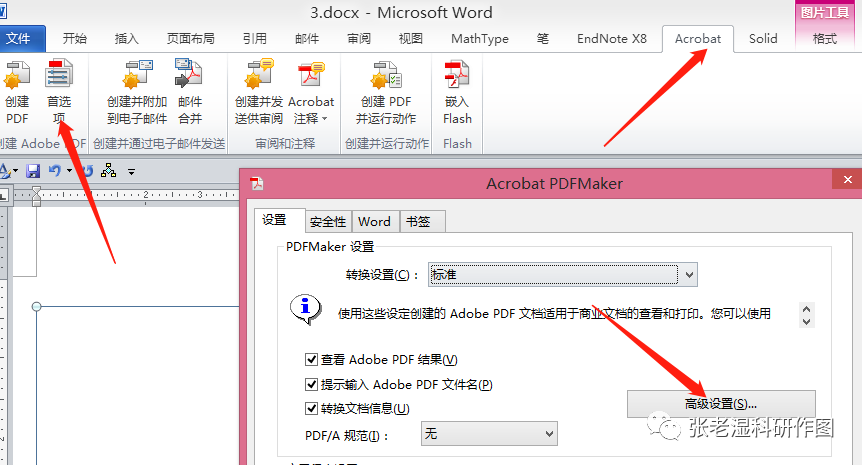Click Create and Attach to Email (创建并附加到电子邮件)

coord(137,92)
